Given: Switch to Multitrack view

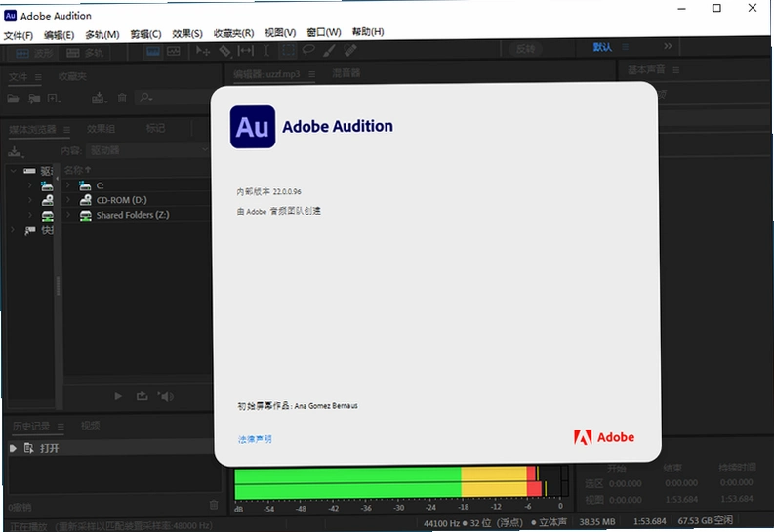Looking at the screenshot, I should click(x=84, y=53).
